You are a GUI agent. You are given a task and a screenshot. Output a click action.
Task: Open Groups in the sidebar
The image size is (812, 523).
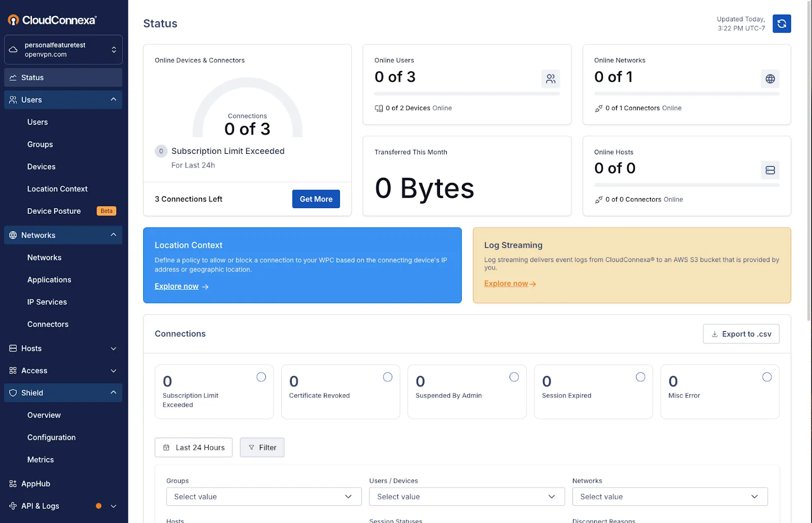tap(40, 145)
